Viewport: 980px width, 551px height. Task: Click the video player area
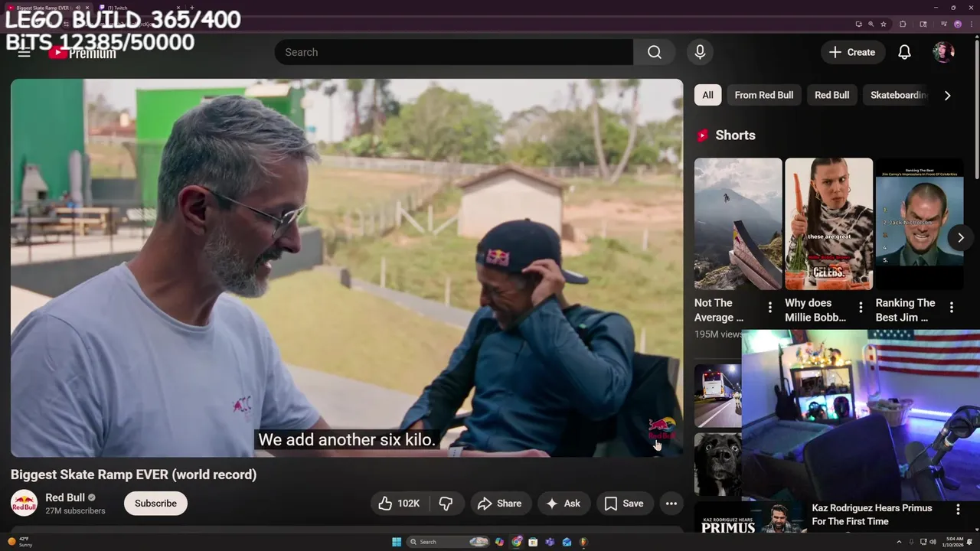tap(347, 268)
